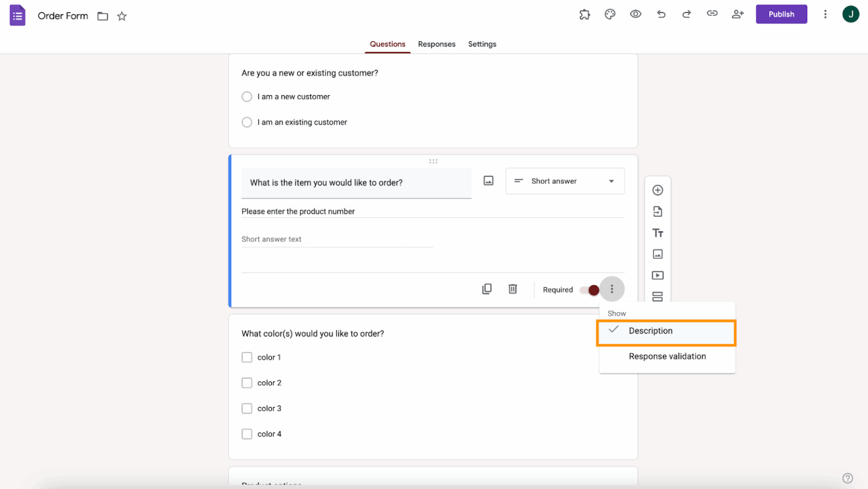Redo the last change

(x=686, y=14)
